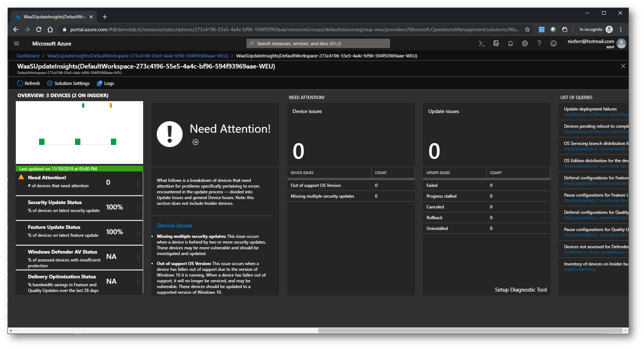
Task: Open Deferral configurations for Feature query
Action: [x=593, y=180]
